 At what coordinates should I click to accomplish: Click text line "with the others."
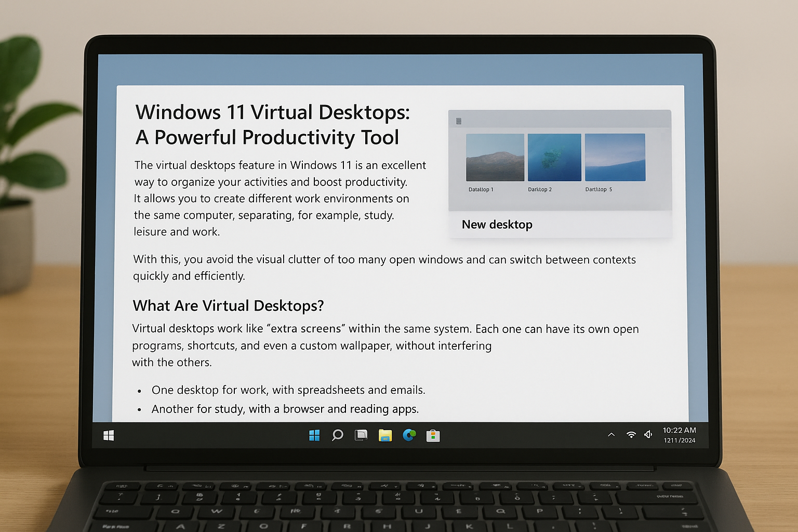(x=172, y=362)
